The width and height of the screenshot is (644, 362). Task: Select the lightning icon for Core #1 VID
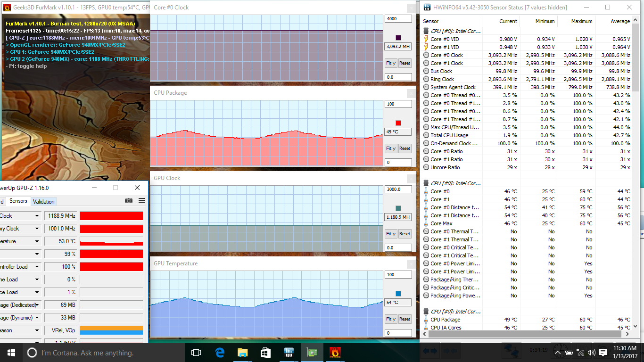(426, 47)
